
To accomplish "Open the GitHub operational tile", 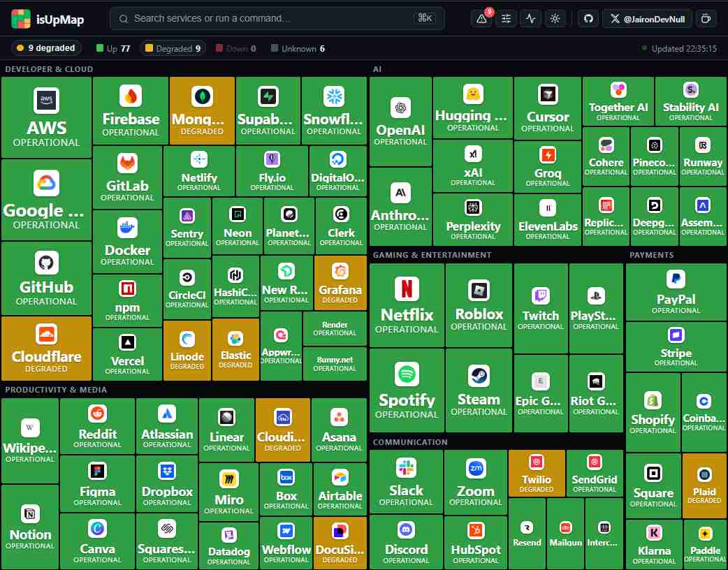I will pos(46,279).
